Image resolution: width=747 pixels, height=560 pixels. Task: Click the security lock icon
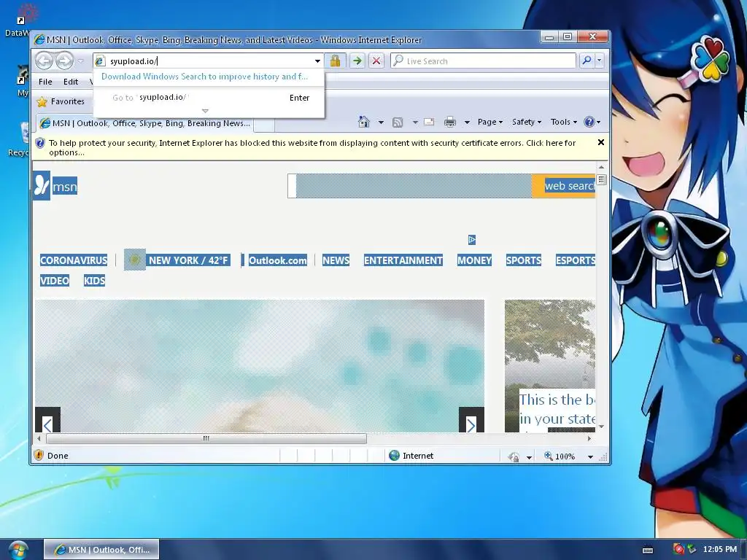336,61
